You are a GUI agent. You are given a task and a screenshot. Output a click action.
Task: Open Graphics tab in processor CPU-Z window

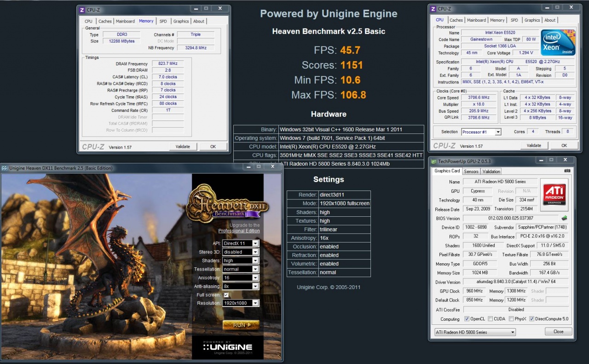(532, 20)
